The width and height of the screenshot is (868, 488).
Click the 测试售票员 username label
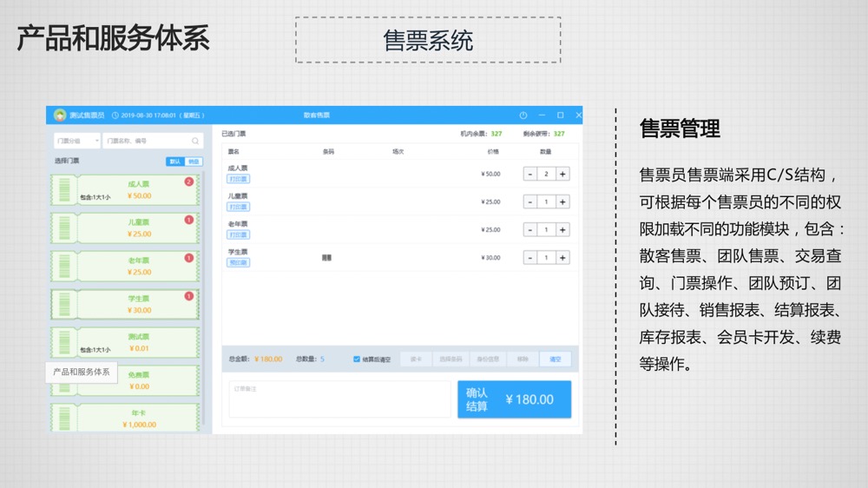(x=87, y=115)
